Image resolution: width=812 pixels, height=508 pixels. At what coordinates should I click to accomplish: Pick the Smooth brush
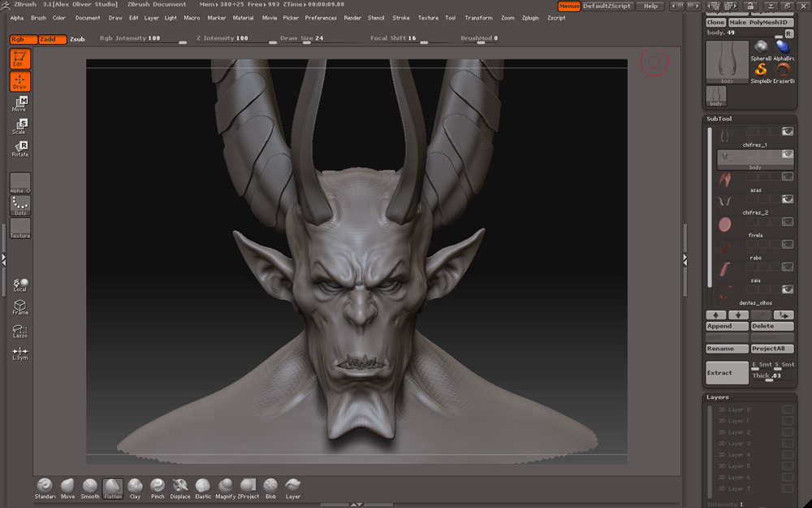pyautogui.click(x=90, y=488)
